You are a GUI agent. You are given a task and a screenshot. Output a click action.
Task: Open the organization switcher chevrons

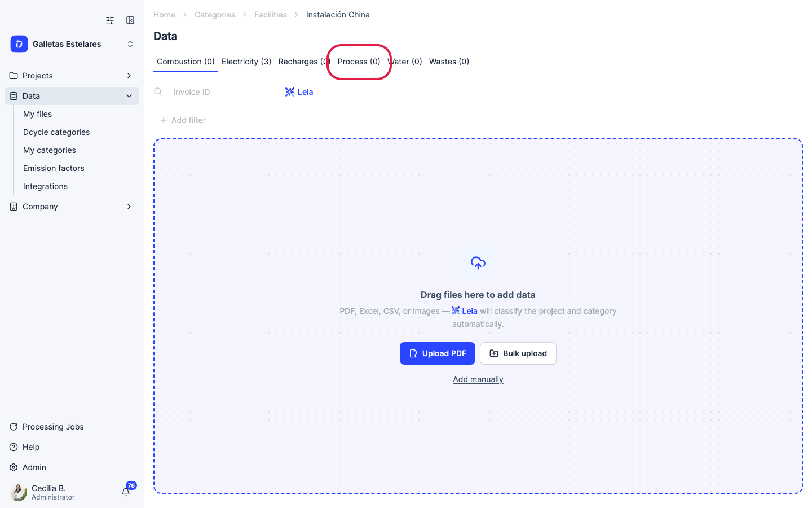click(130, 44)
